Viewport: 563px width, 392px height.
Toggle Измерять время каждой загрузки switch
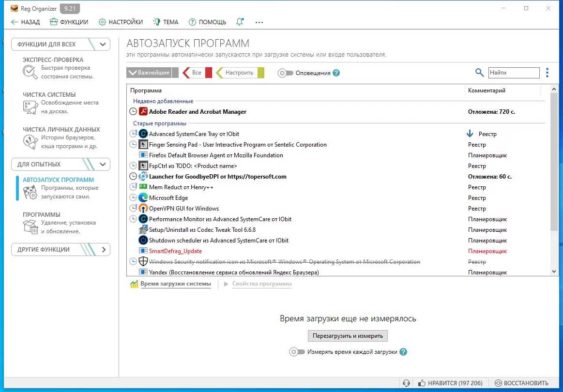click(x=297, y=352)
